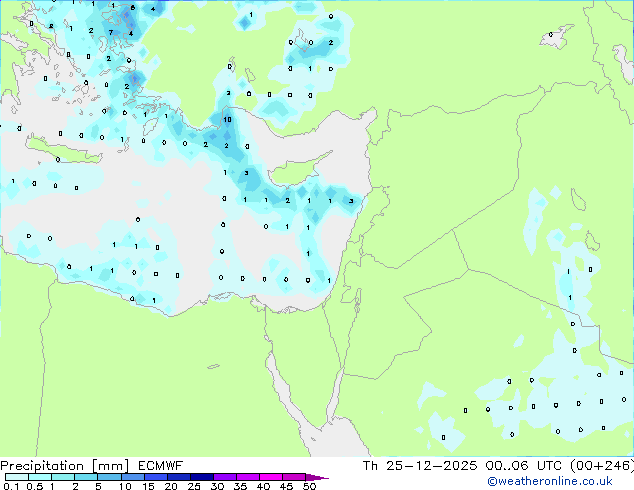
Task: Select the 2–5 mm legend swatch
Action: (x=86, y=477)
